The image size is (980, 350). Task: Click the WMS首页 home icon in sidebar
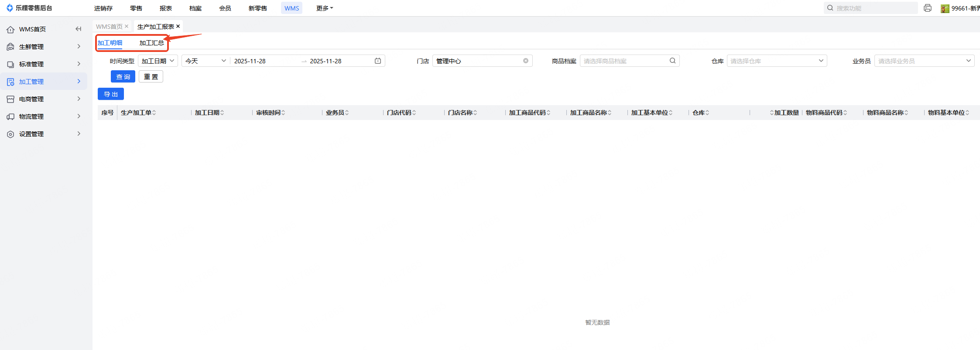(x=10, y=29)
